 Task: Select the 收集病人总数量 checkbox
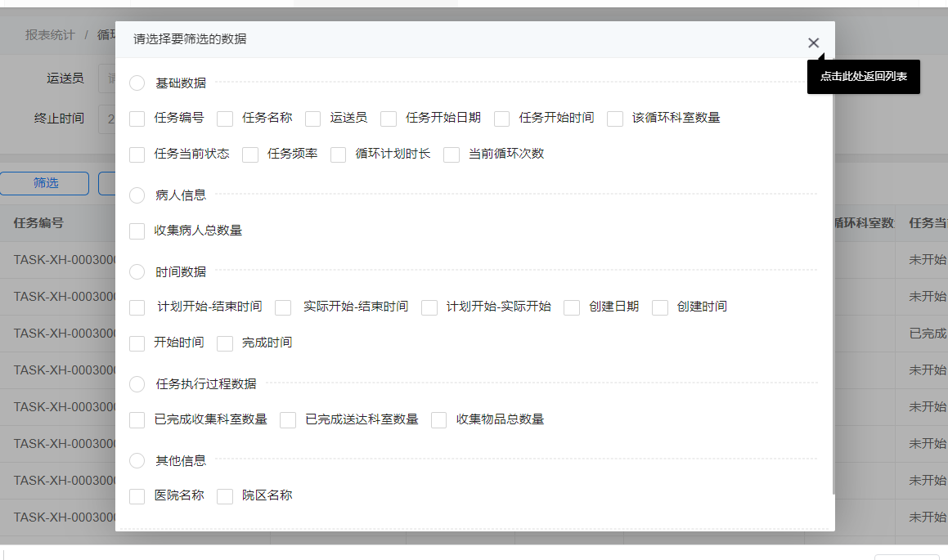pyautogui.click(x=137, y=231)
